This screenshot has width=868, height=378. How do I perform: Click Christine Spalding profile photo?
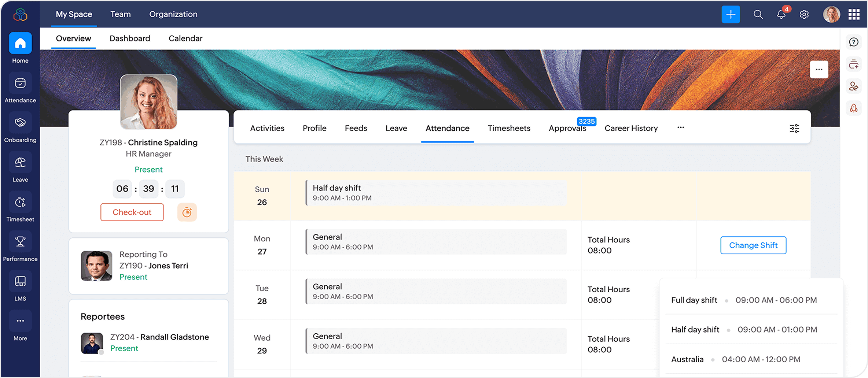[148, 102]
